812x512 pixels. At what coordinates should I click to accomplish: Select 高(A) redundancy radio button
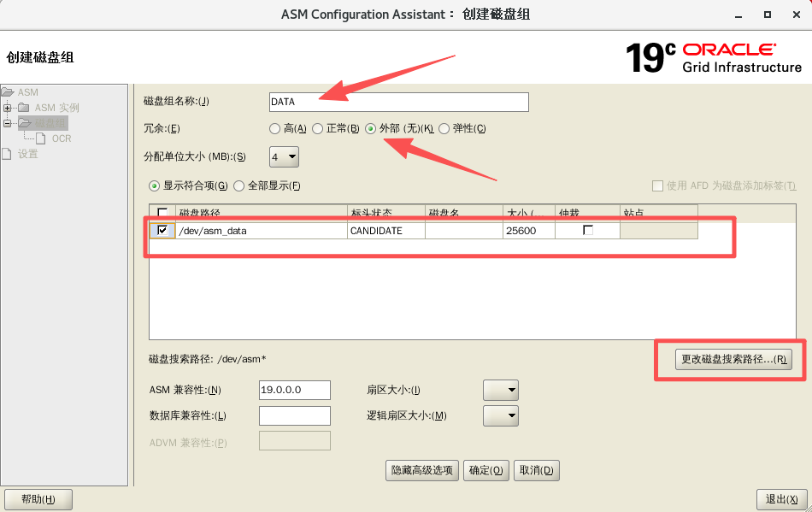(274, 129)
